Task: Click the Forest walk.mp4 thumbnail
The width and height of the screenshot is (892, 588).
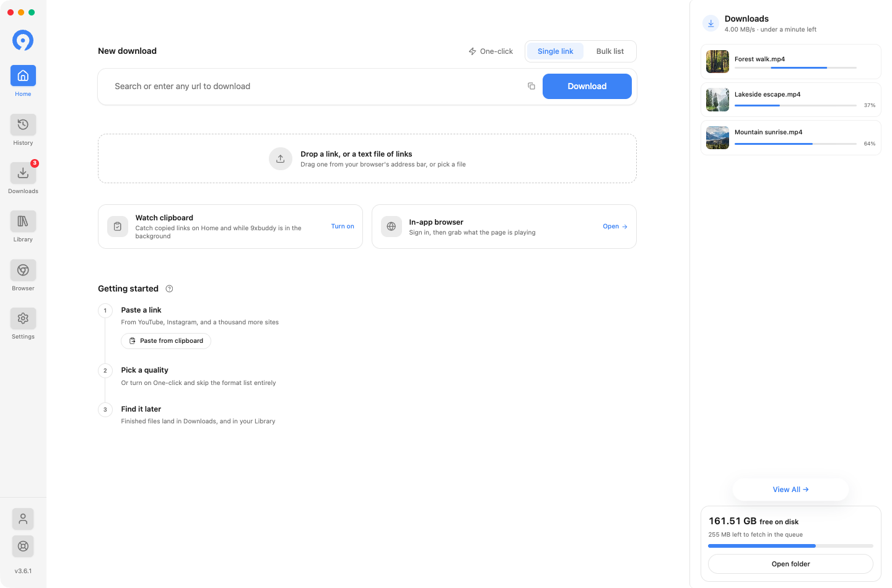Action: pyautogui.click(x=717, y=62)
